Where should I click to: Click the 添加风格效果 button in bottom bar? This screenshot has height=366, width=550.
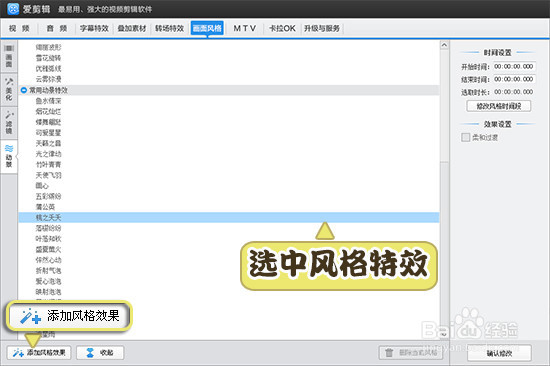point(39,353)
